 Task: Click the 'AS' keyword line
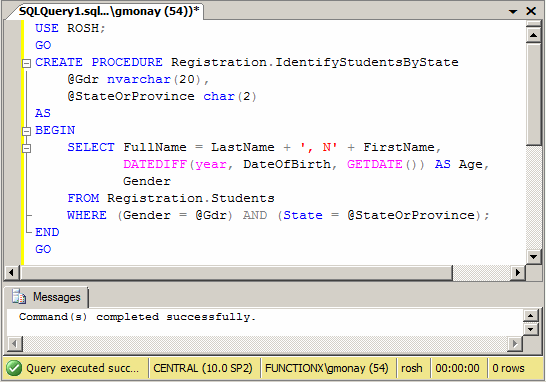(43, 113)
